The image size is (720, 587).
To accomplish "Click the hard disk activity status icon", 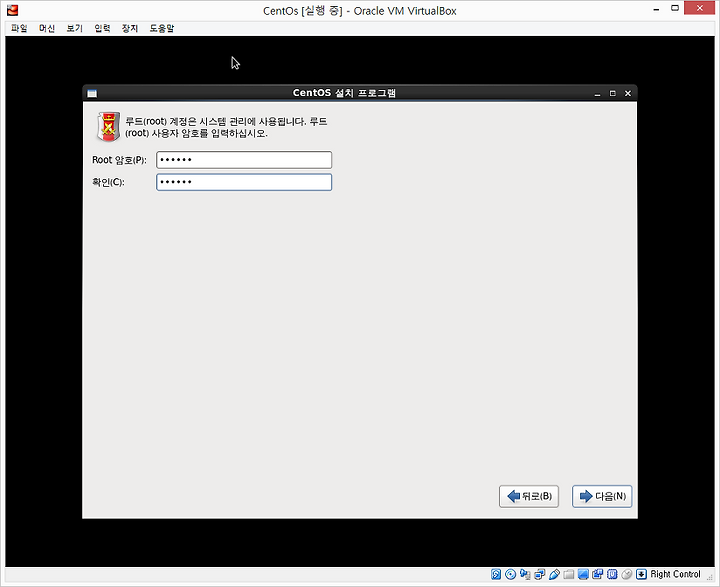I will pos(496,574).
